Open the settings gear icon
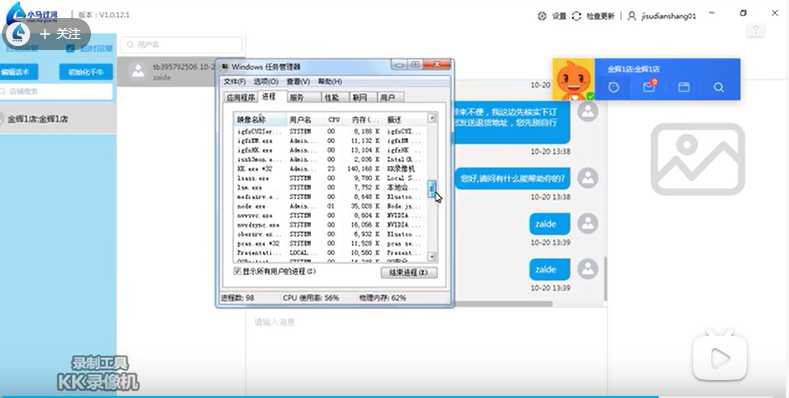 tap(542, 16)
